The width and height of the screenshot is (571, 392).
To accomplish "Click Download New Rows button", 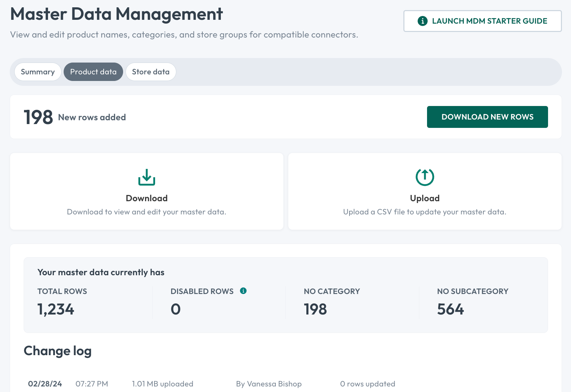I will click(x=487, y=117).
